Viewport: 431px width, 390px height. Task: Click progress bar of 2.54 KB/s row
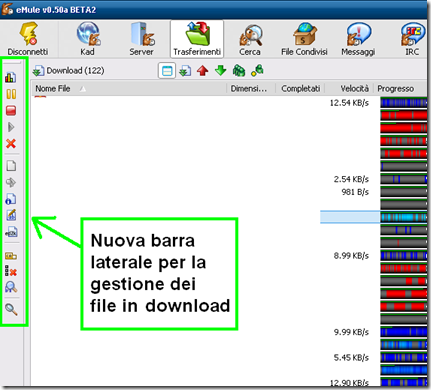[404, 179]
